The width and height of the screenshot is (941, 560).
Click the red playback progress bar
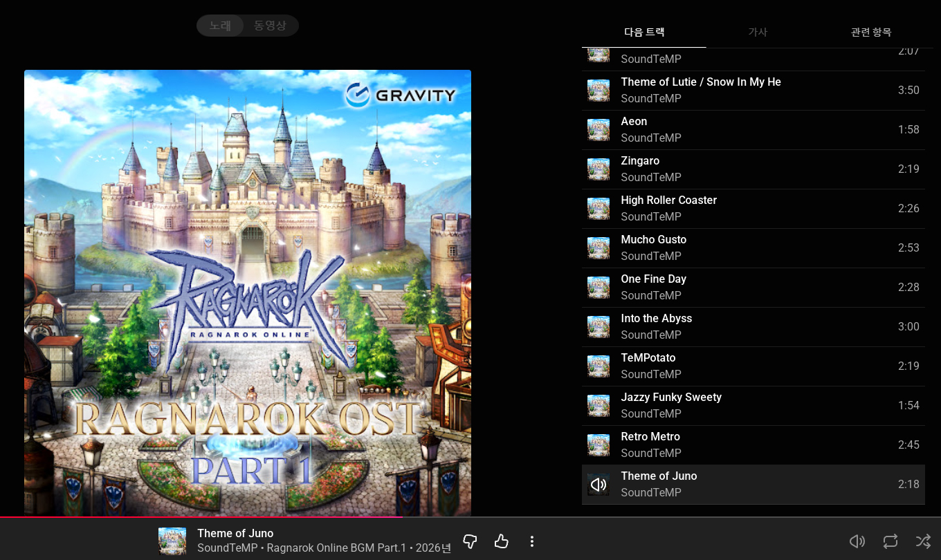pos(201,516)
